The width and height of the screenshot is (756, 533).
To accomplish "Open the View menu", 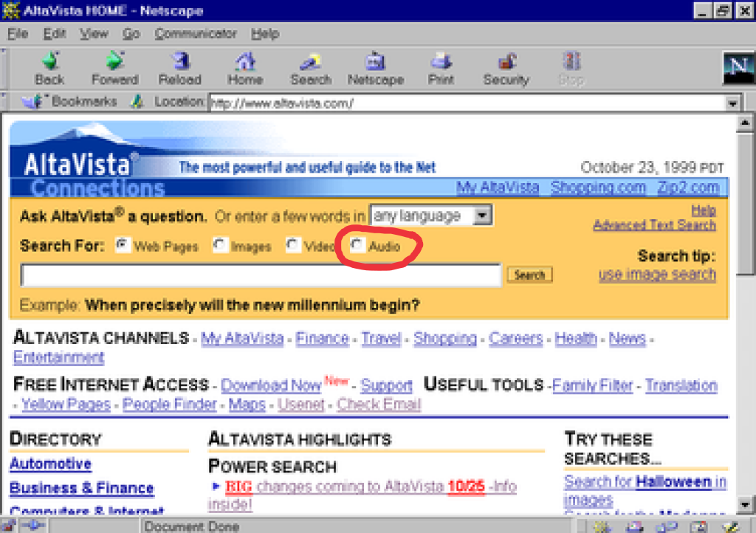I will (94, 34).
